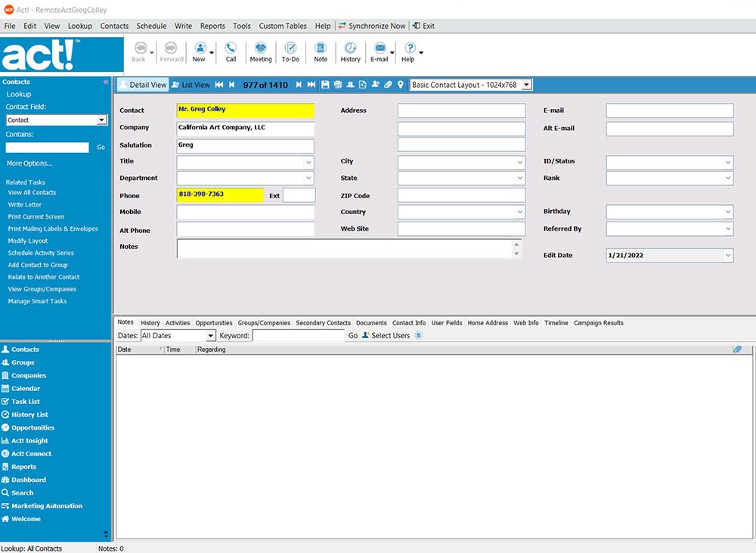Open Marketing Automation in navigation
Image resolution: width=756 pixels, height=553 pixels.
click(42, 505)
